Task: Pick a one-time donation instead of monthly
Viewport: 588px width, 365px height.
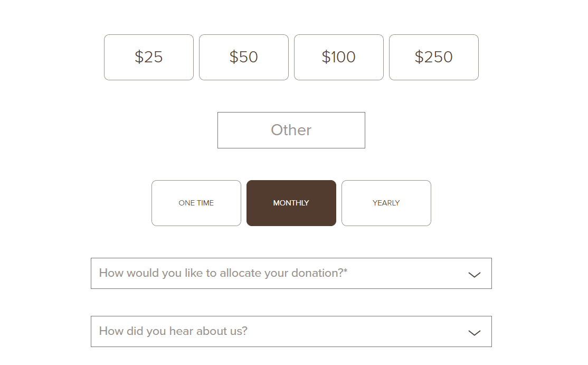Action: coord(196,203)
